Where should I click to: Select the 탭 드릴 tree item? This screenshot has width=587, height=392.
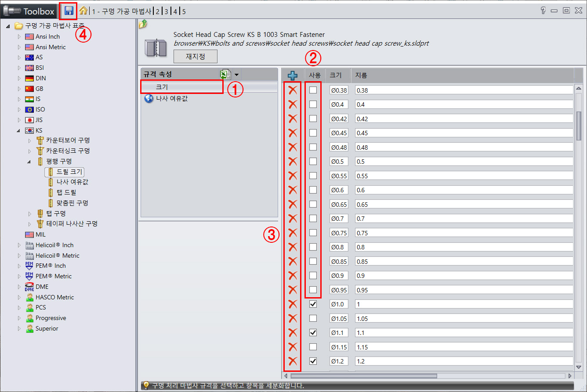(x=66, y=192)
